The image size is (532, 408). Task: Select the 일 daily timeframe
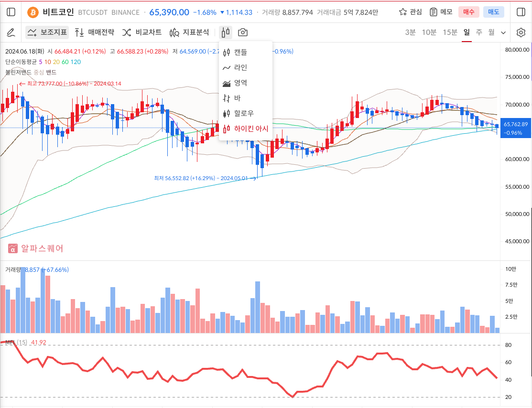[x=467, y=32]
